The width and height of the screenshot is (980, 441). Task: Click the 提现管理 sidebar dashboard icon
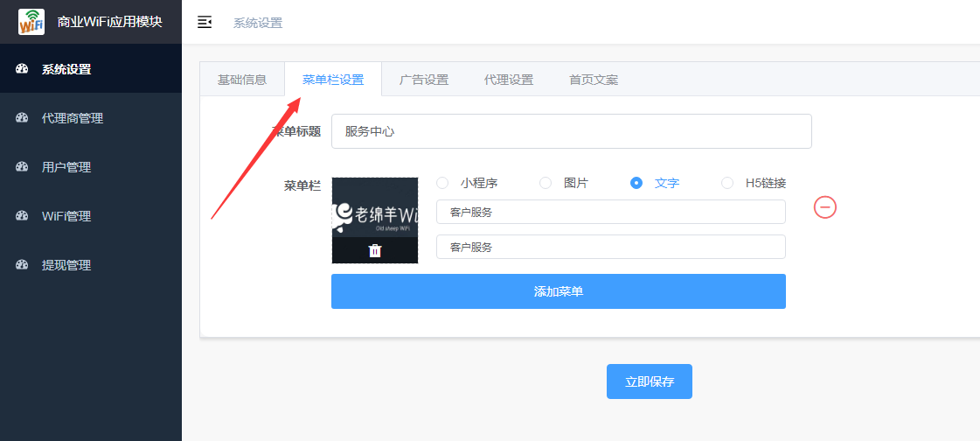(23, 264)
